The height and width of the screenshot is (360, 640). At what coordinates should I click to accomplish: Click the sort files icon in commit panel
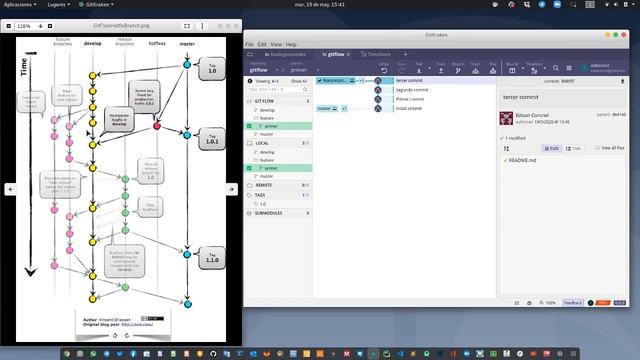(507, 149)
